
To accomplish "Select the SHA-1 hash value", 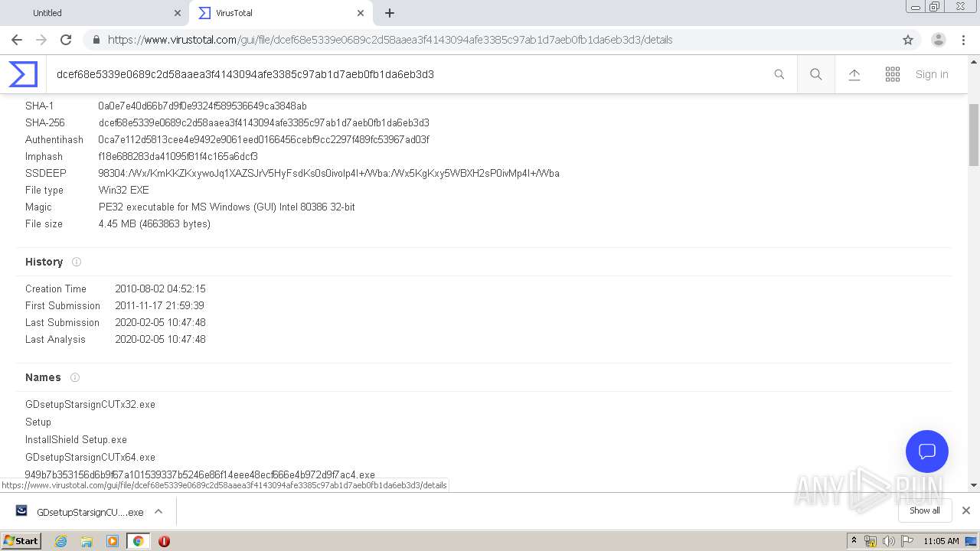I will pyautogui.click(x=202, y=106).
